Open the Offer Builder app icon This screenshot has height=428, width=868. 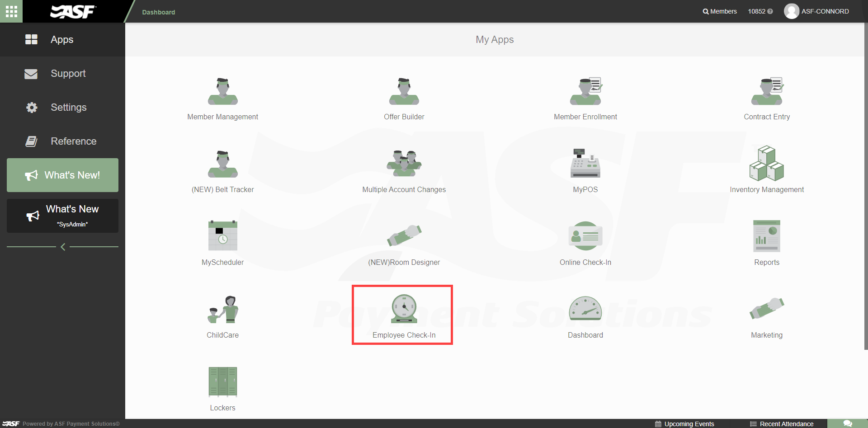pyautogui.click(x=404, y=91)
